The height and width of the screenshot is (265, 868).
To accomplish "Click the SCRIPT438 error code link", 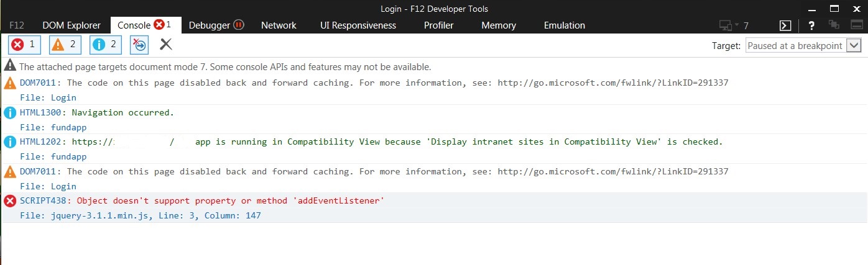I will (x=44, y=200).
